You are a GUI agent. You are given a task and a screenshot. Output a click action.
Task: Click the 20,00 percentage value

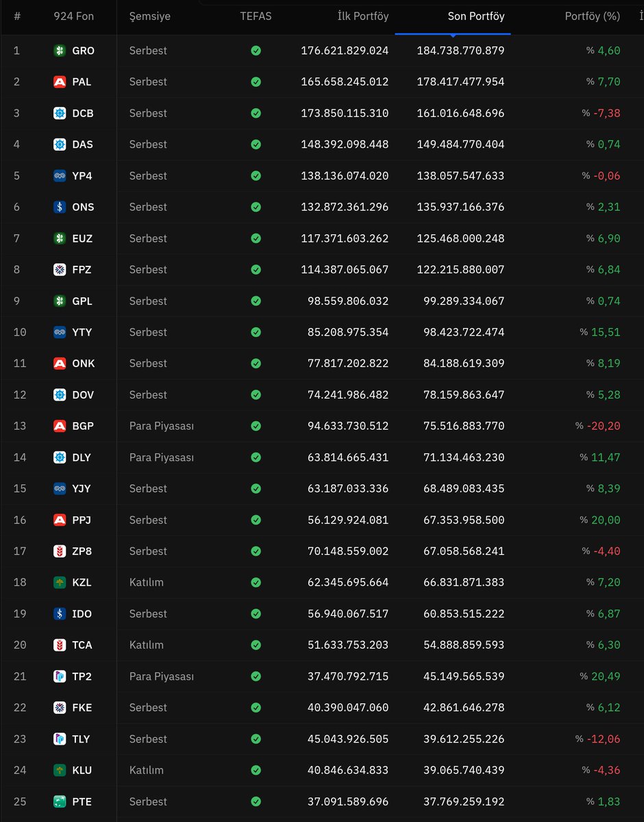click(x=606, y=520)
